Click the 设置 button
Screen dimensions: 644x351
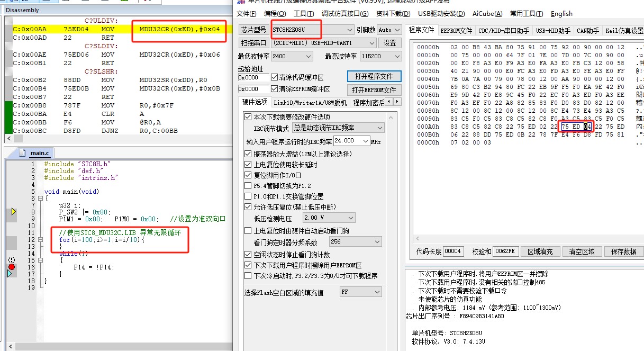390,43
